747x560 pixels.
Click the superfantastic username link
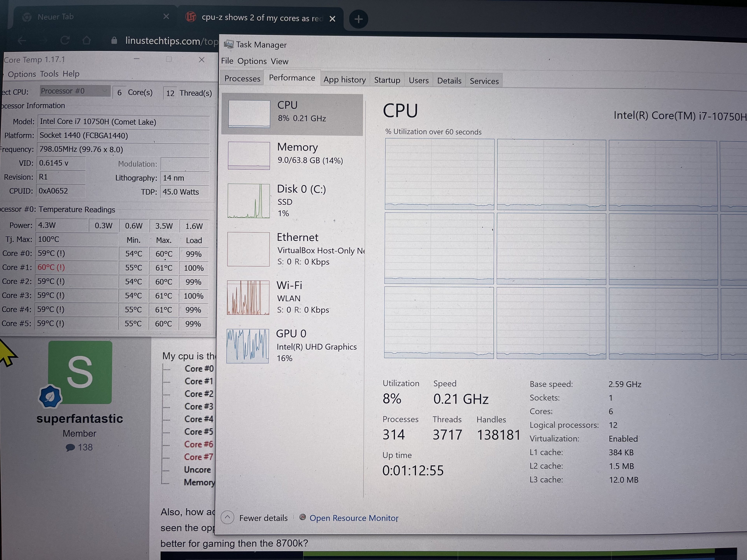[x=80, y=419]
